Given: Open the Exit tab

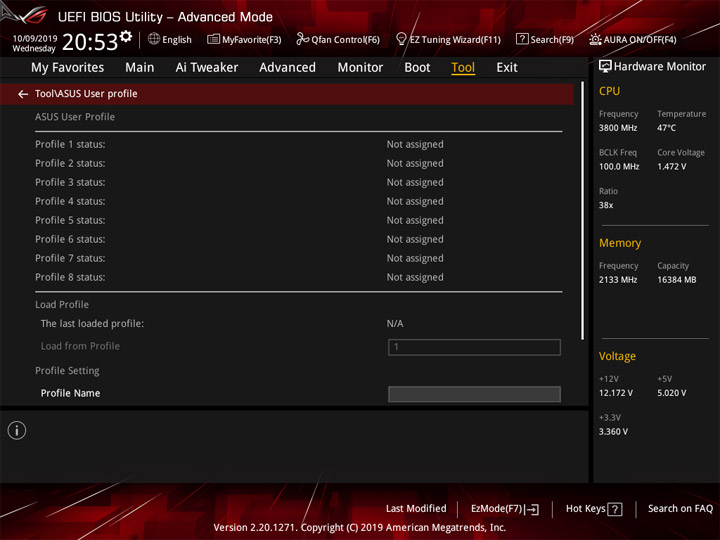Looking at the screenshot, I should tap(506, 68).
